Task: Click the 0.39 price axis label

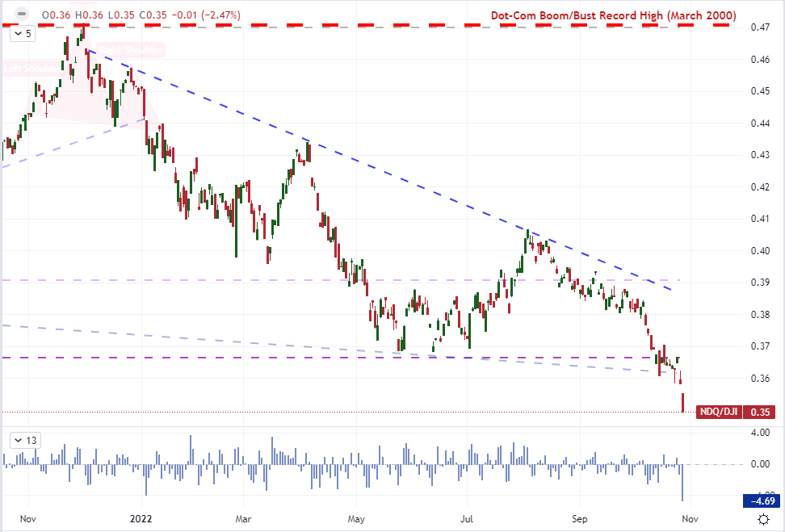Action: (x=760, y=283)
